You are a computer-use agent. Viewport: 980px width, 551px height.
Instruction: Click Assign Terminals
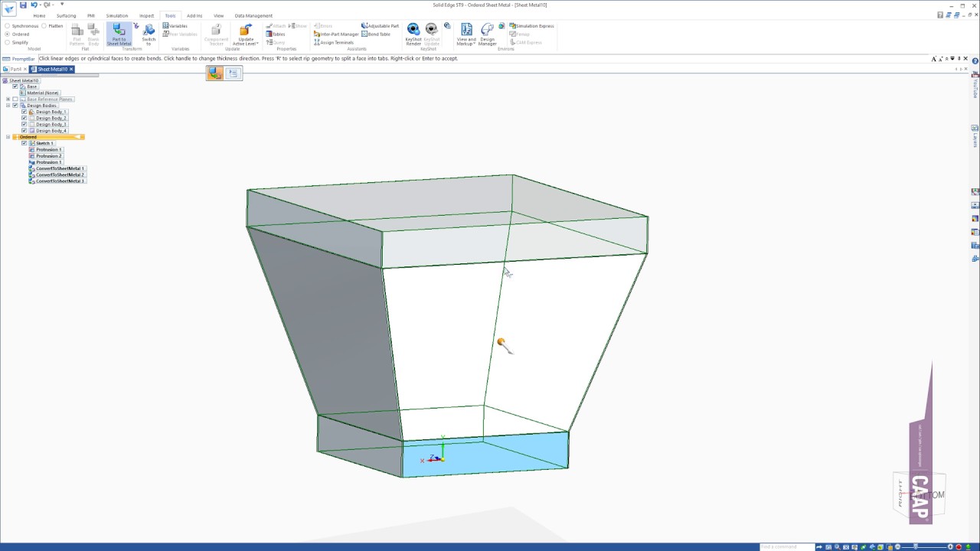(334, 43)
